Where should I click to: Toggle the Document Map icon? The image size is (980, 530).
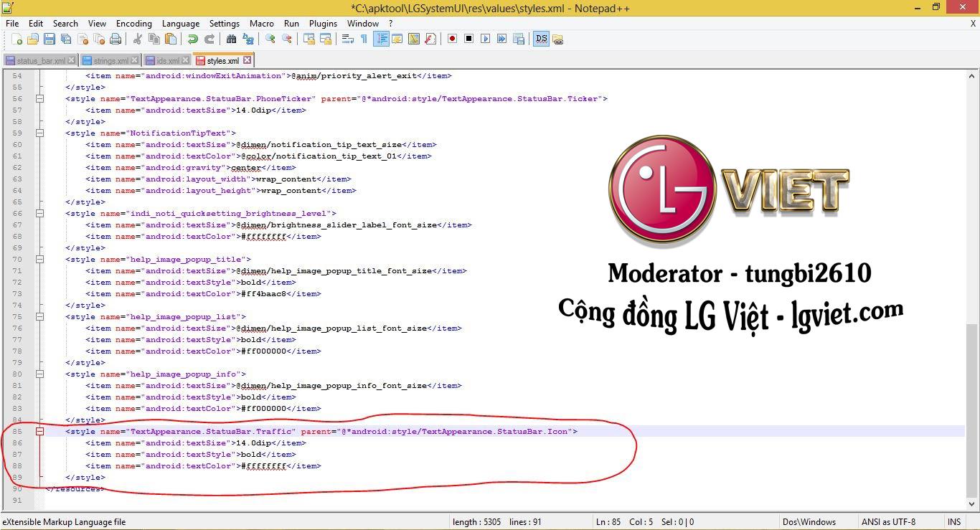click(x=413, y=39)
